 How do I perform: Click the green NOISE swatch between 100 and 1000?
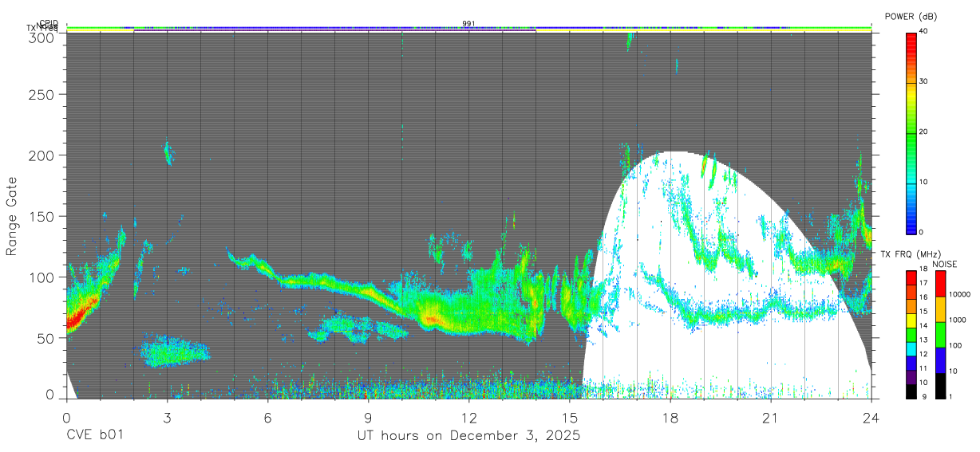pos(940,334)
